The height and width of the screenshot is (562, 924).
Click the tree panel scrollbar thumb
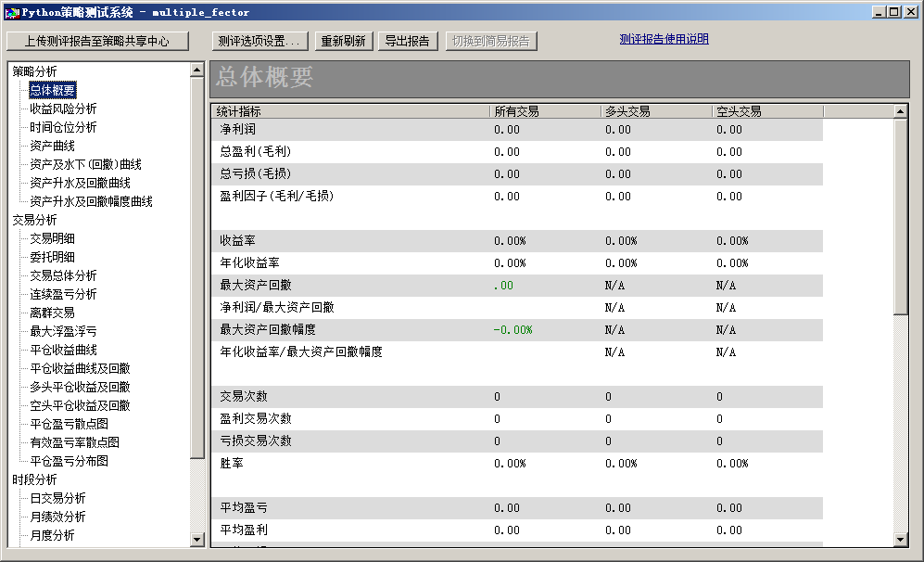click(196, 267)
